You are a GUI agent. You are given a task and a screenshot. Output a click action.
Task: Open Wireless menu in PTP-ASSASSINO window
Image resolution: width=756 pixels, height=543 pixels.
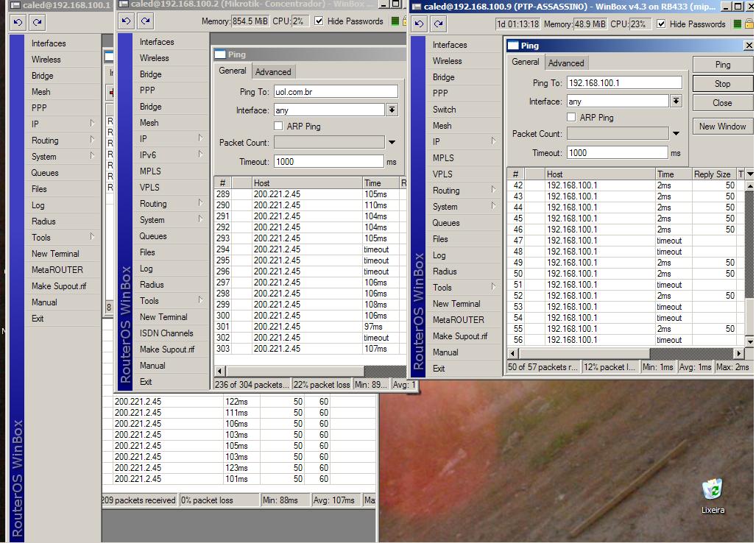pyautogui.click(x=447, y=61)
